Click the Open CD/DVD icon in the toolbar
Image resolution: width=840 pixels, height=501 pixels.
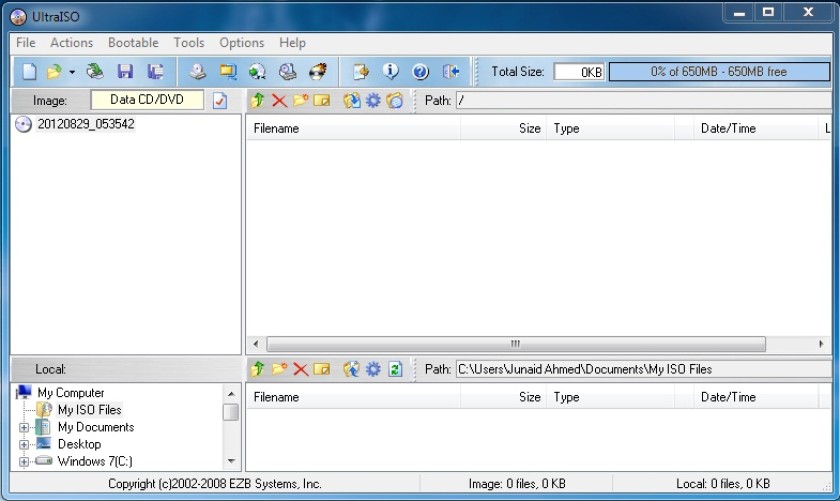tap(95, 71)
